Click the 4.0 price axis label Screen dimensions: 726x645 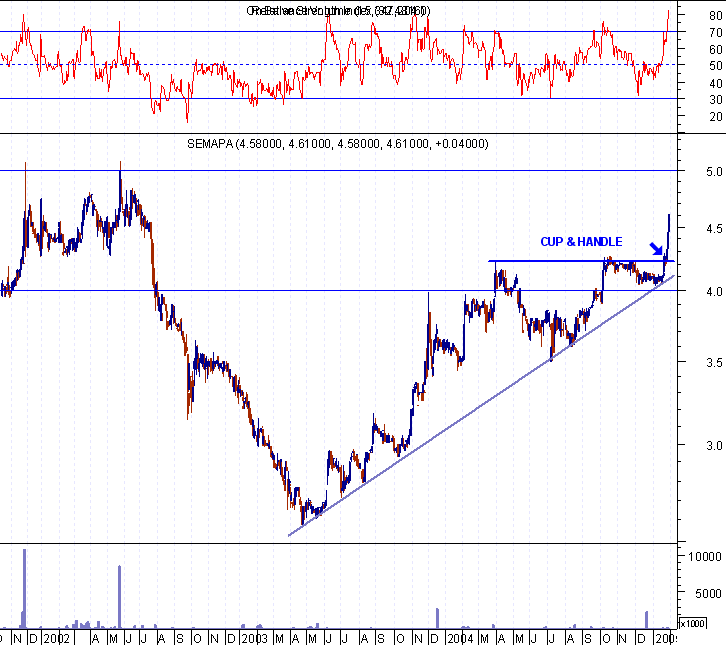pos(714,292)
